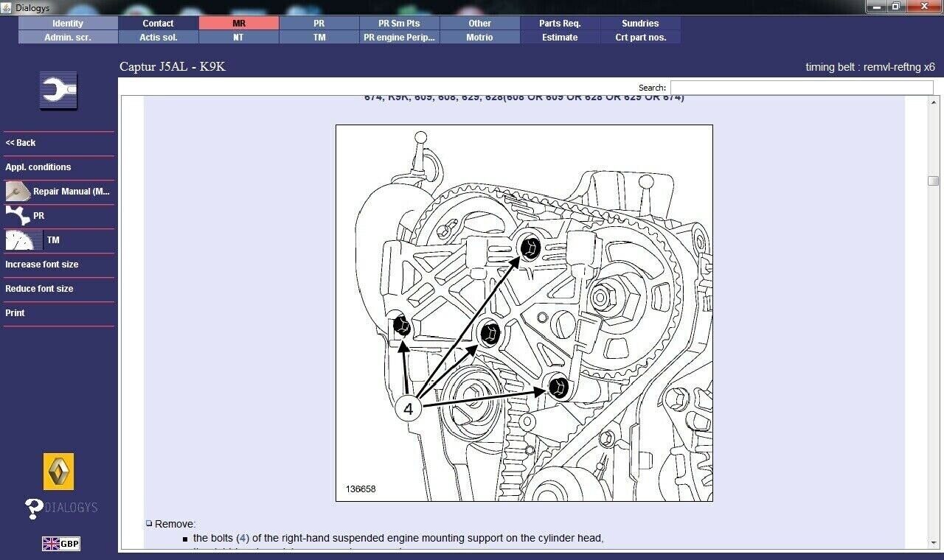This screenshot has width=944, height=560.
Task: Open Repair Manual from sidebar icon
Action: [18, 192]
